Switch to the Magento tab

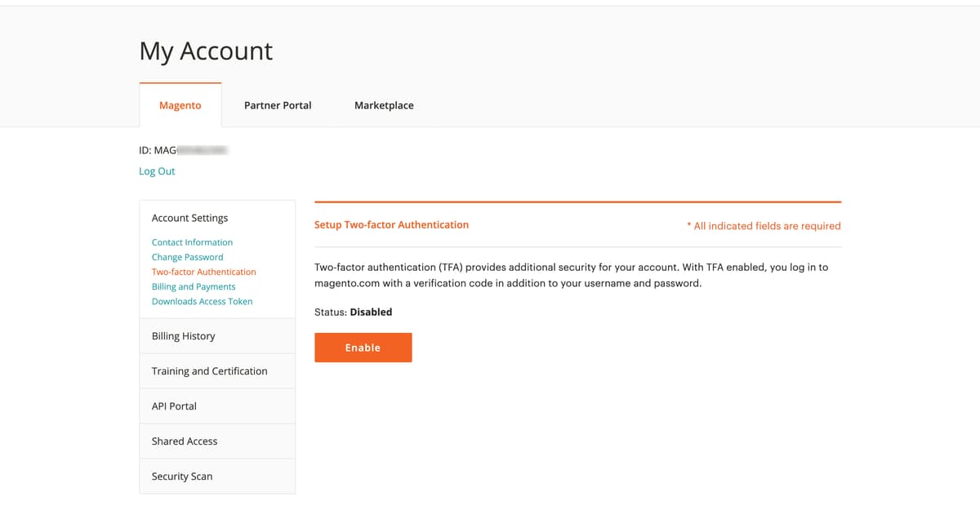pos(180,105)
